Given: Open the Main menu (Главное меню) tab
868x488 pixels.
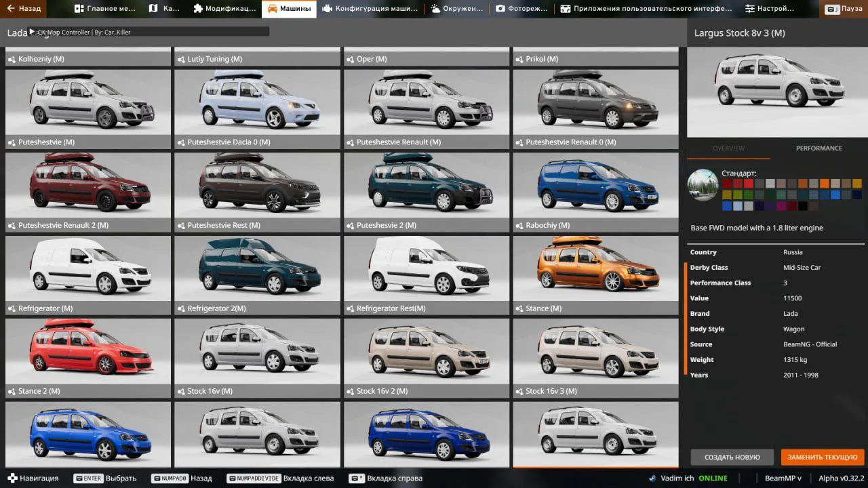Looking at the screenshot, I should (x=104, y=9).
